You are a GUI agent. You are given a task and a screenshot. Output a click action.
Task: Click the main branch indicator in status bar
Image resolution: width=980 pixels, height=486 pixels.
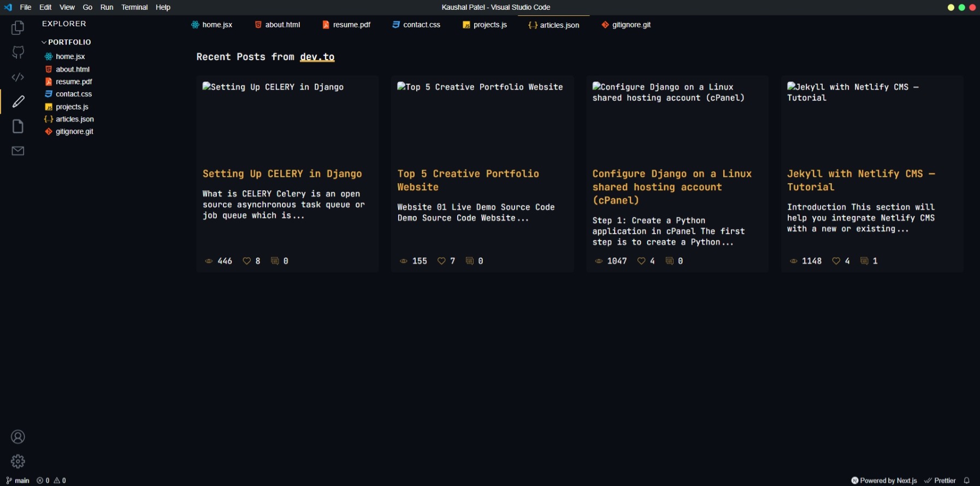point(18,481)
